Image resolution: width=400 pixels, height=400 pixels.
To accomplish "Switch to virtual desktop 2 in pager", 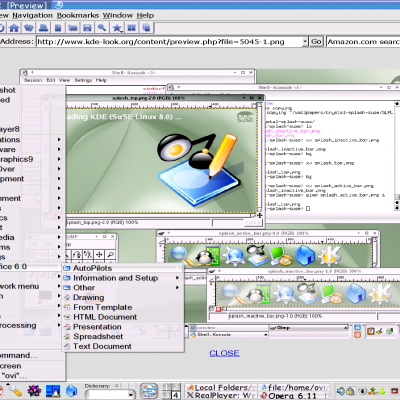I will click(x=175, y=387).
